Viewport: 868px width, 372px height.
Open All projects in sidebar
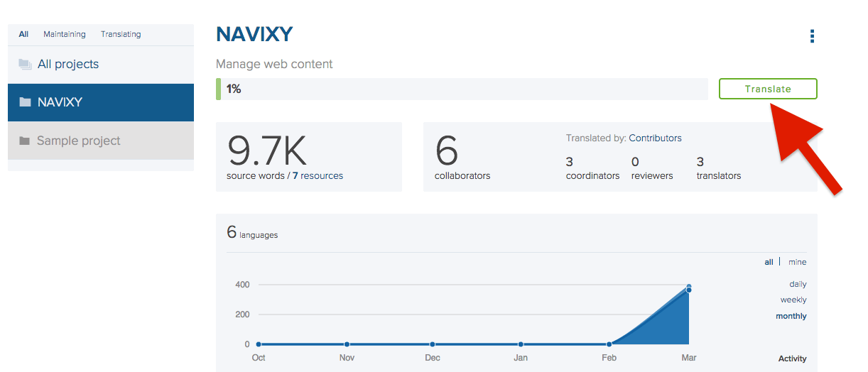coord(101,65)
